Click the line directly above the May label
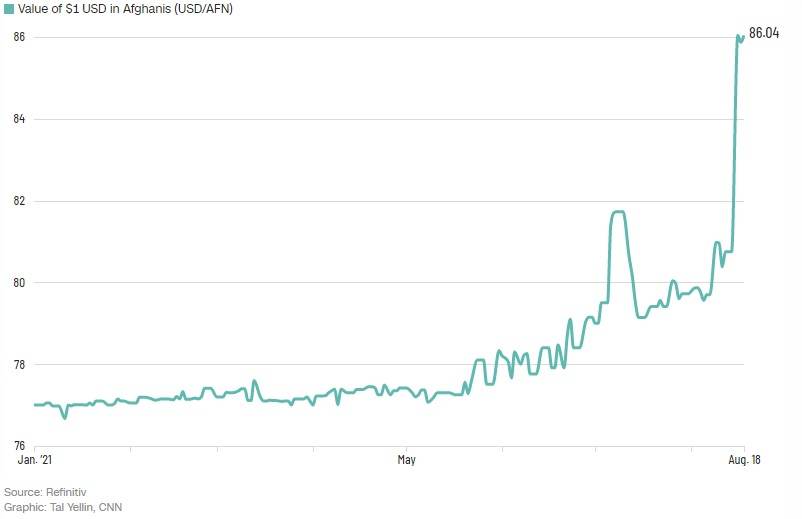 click(x=406, y=388)
